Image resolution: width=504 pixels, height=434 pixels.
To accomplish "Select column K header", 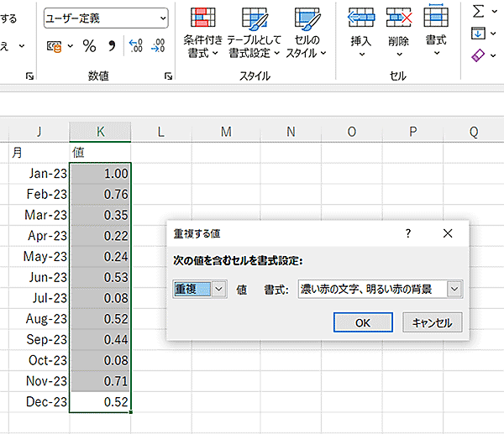I will point(100,131).
